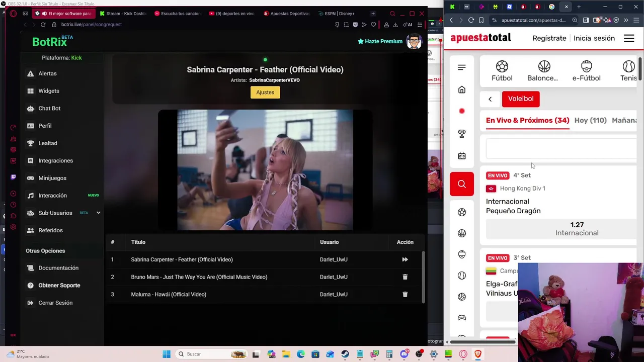Click the Voleibol red button

[x=521, y=99]
